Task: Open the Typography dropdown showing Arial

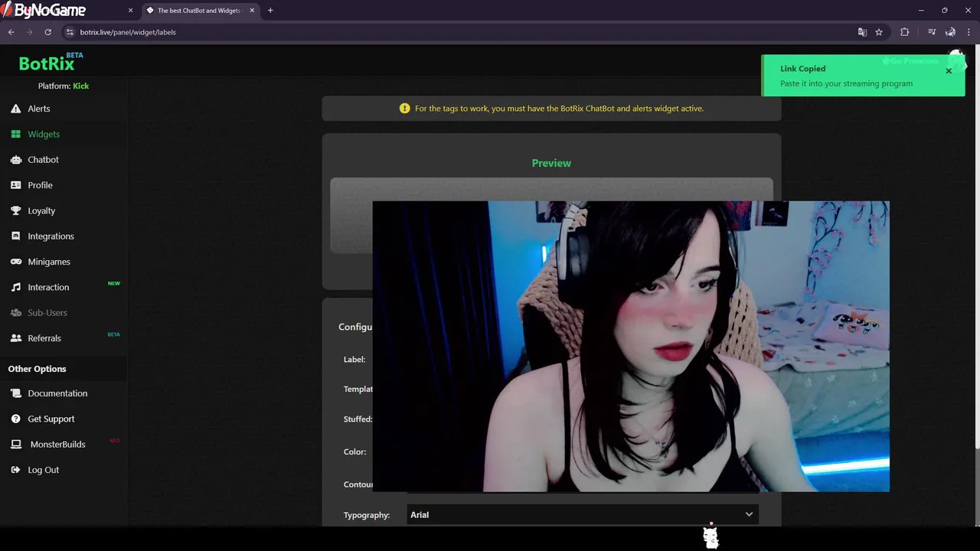Action: click(582, 515)
